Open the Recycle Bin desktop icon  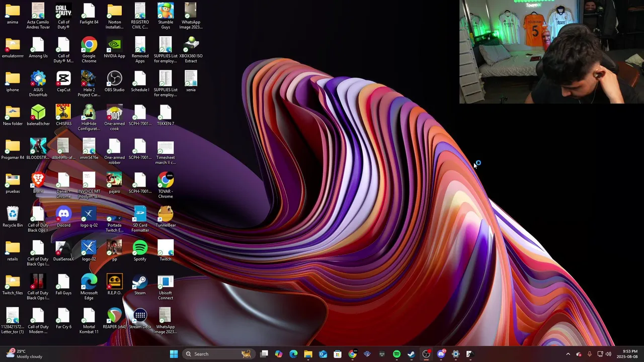coord(13,217)
